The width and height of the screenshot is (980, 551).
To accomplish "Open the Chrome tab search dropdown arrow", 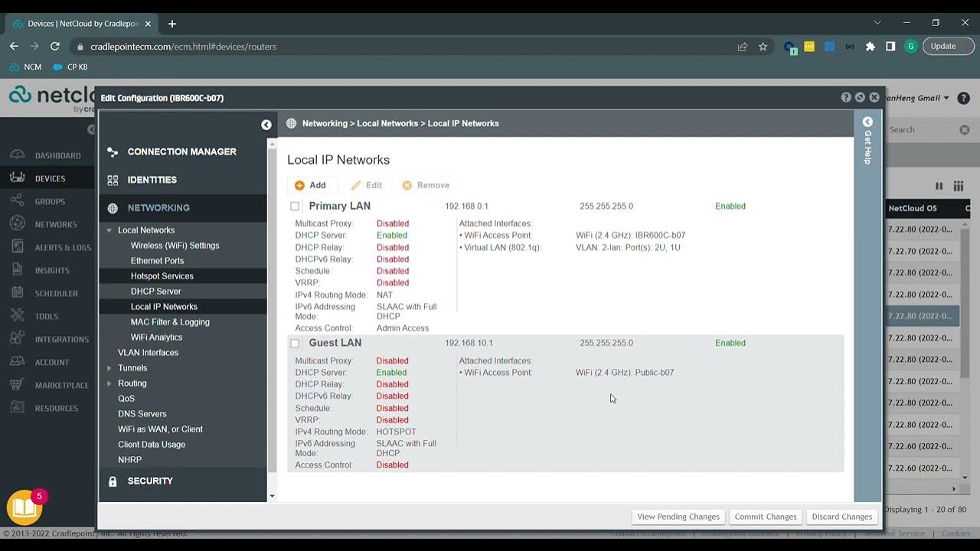I will 877,23.
